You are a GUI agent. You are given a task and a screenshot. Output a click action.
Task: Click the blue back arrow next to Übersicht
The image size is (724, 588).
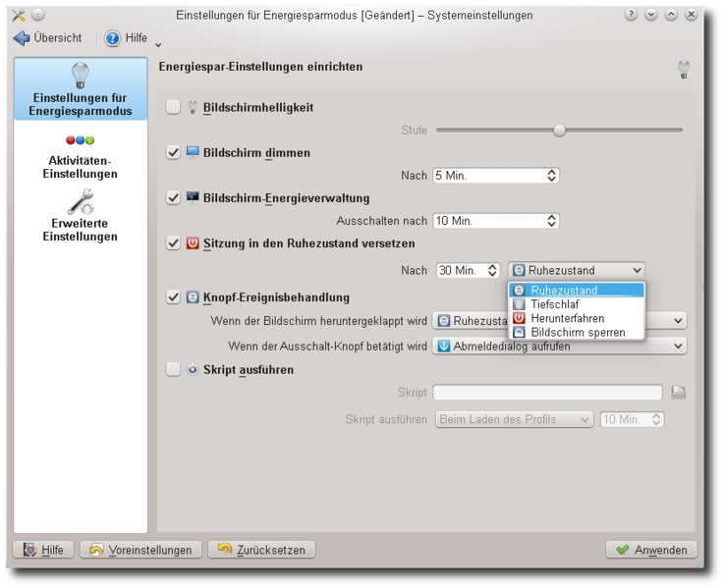(22, 38)
